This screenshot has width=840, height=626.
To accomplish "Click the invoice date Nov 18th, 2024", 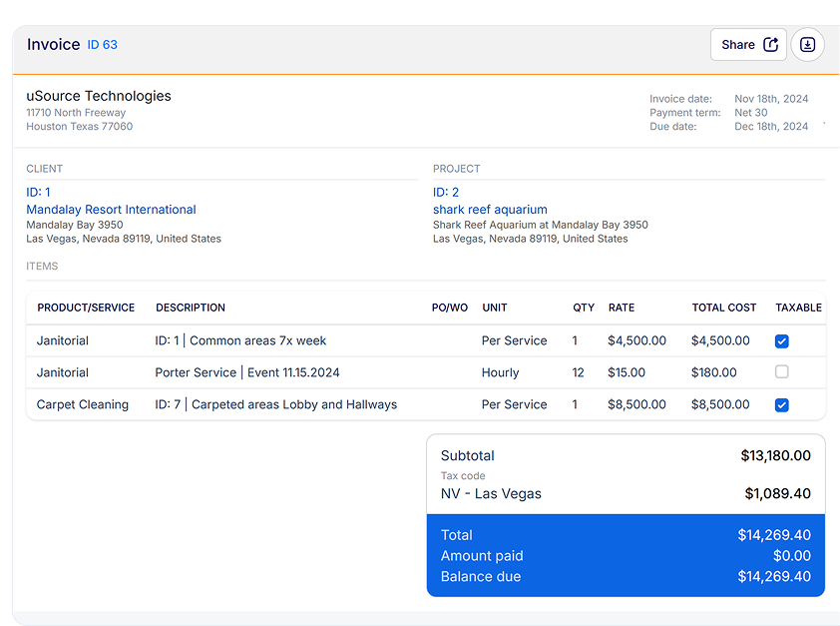I will pyautogui.click(x=771, y=99).
